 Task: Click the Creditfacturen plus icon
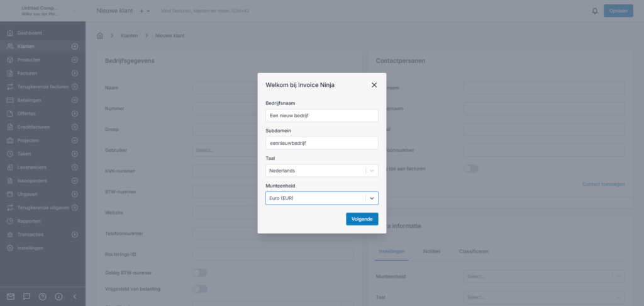click(75, 127)
